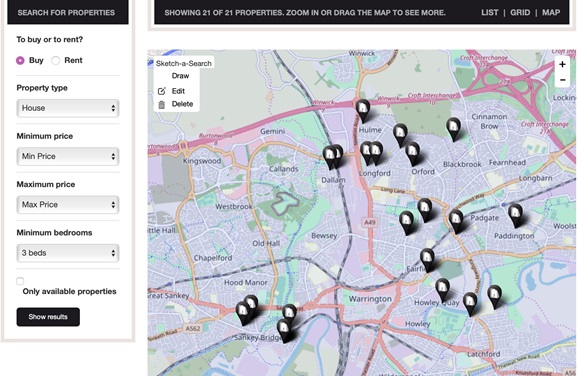This screenshot has width=578, height=376.
Task: Select the Buy radio button
Action: tap(20, 60)
